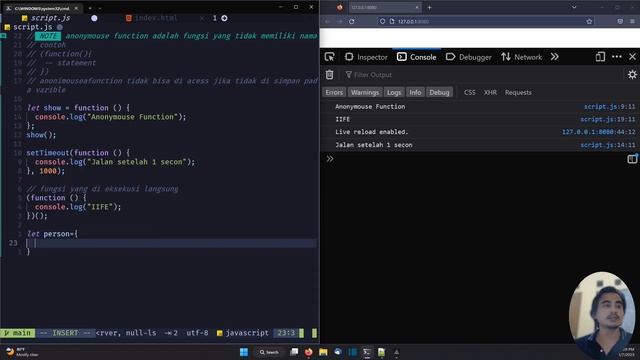Click the element picker icon in DevTools

coord(329,57)
